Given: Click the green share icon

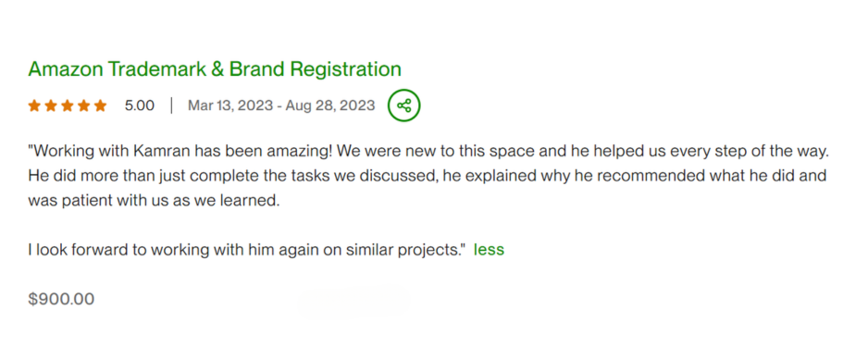Looking at the screenshot, I should click(x=404, y=105).
